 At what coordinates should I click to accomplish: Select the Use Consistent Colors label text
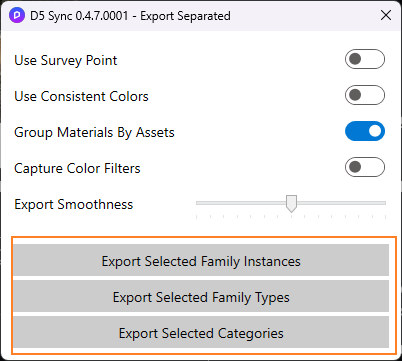81,96
